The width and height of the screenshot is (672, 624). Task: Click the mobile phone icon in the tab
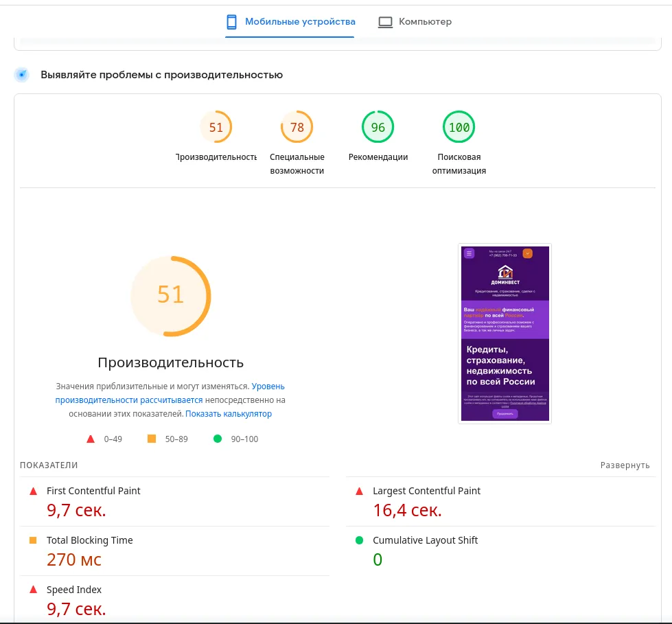tap(231, 22)
